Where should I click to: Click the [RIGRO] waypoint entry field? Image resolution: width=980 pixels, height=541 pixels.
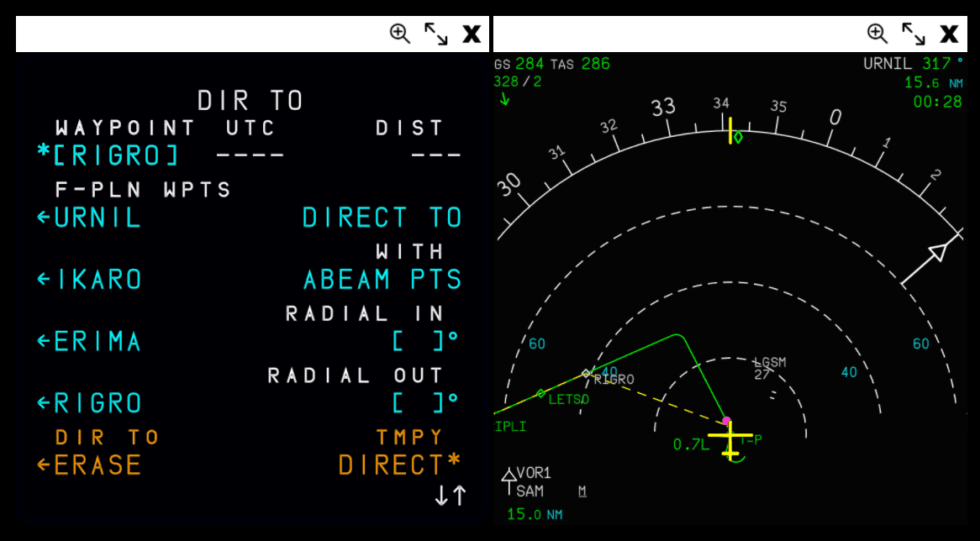pyautogui.click(x=109, y=156)
